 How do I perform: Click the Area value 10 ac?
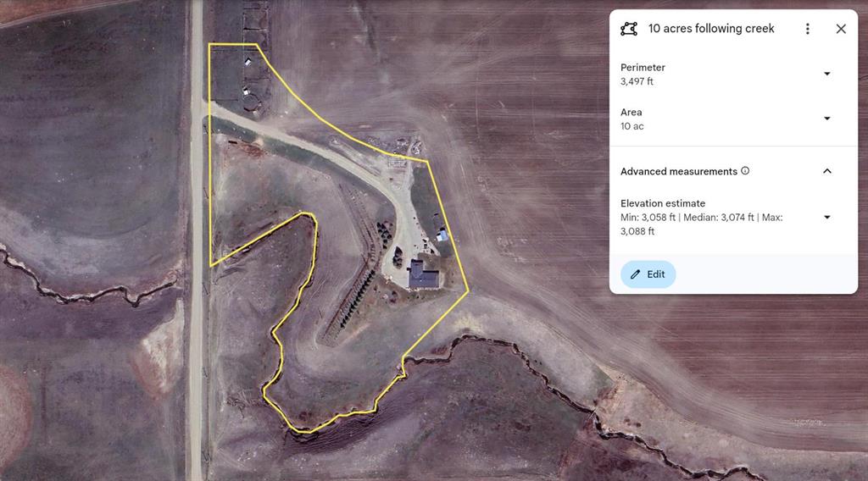click(x=632, y=126)
